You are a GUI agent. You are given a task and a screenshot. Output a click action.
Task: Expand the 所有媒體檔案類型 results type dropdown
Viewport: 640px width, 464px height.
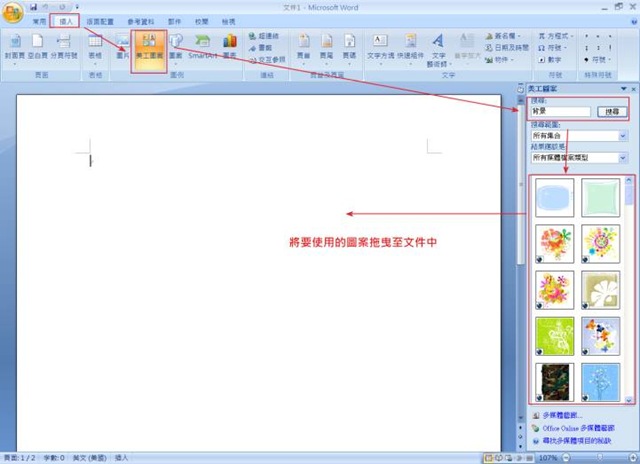pos(622,158)
